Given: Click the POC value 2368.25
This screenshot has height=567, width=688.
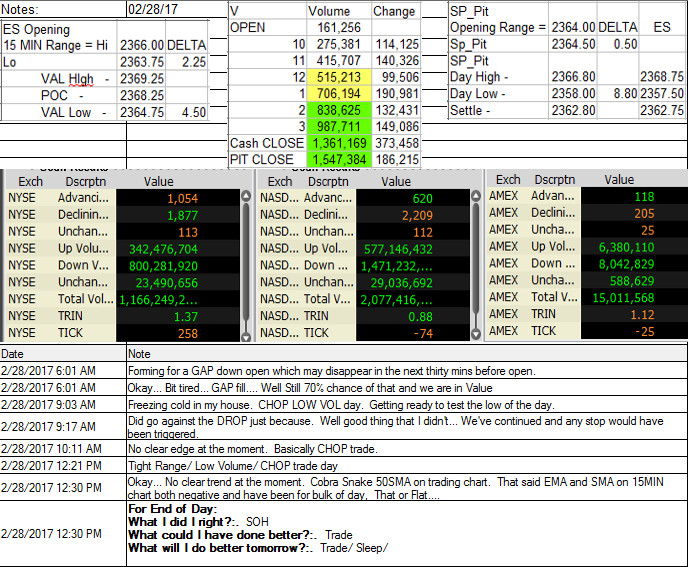Looking at the screenshot, I should [142, 95].
